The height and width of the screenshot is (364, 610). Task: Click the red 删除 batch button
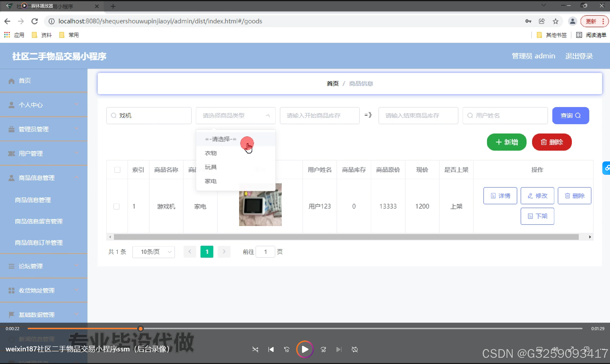coord(552,142)
